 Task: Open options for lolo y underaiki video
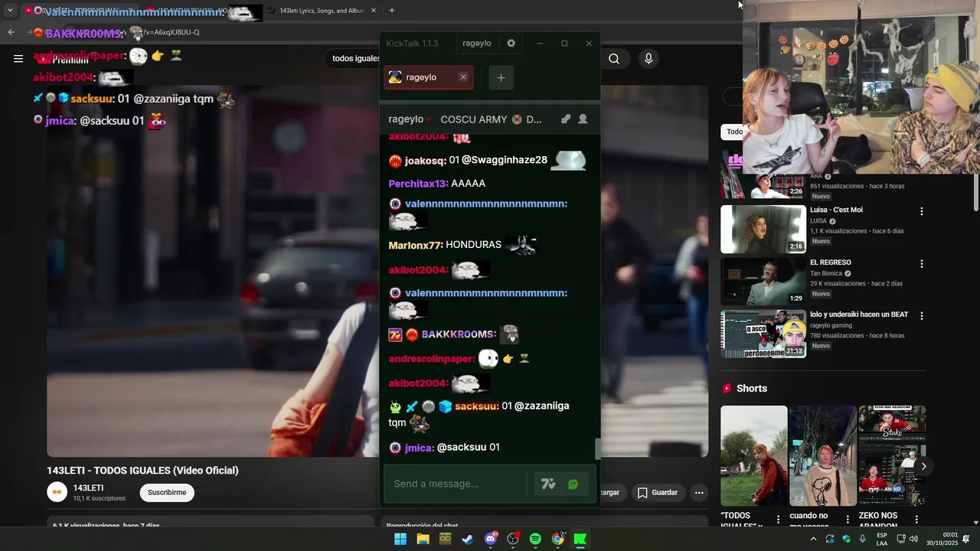922,315
